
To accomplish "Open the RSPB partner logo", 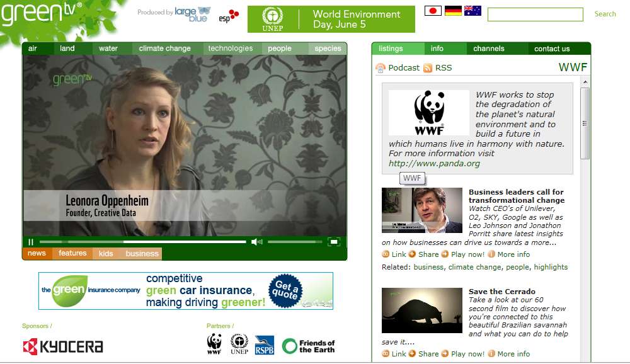I will [265, 345].
